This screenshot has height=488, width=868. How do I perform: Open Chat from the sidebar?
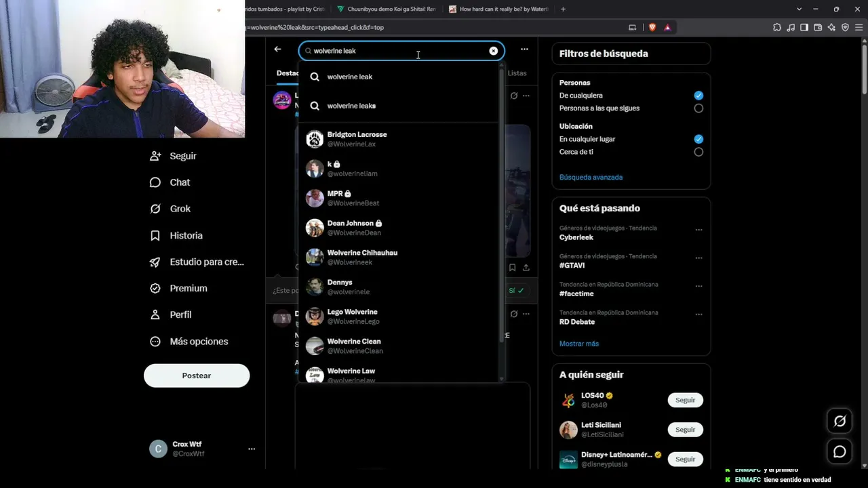pyautogui.click(x=170, y=182)
